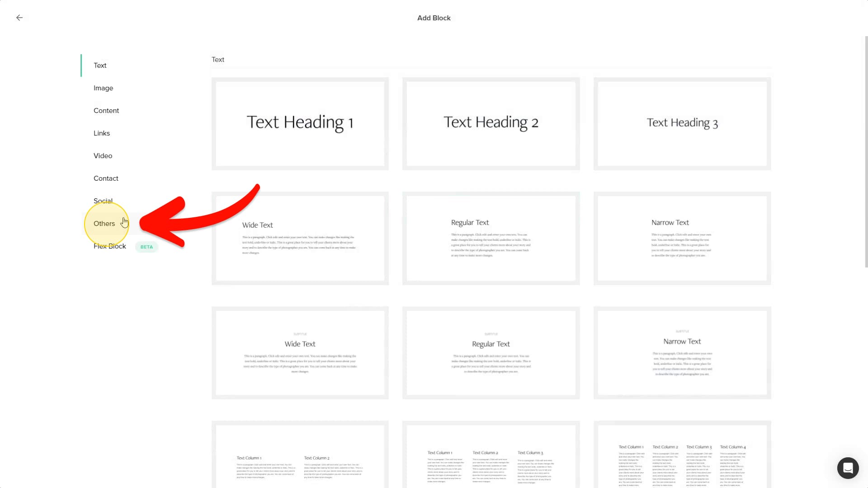The image size is (868, 488).
Task: Open the Image block category
Action: (x=103, y=88)
